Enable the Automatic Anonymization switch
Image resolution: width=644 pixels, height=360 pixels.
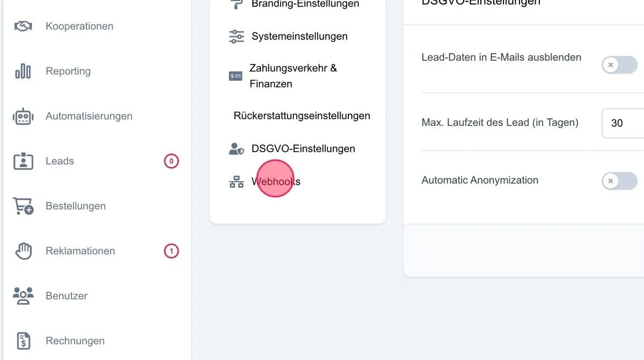619,181
